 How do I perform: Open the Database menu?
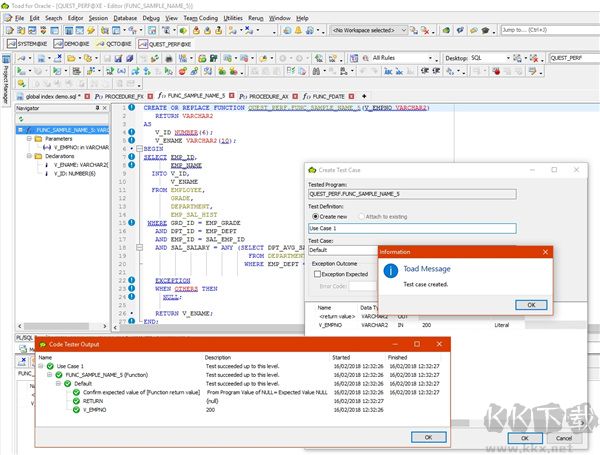tap(125, 18)
